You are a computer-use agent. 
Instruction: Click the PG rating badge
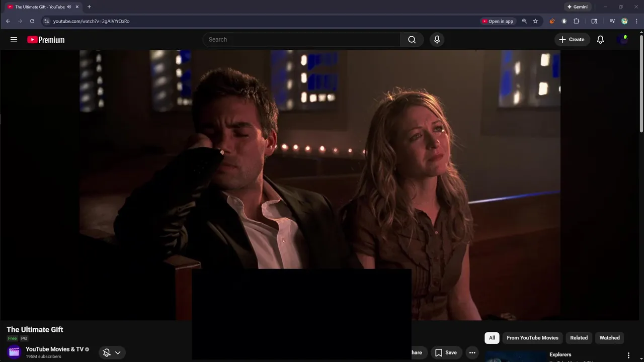(24, 338)
